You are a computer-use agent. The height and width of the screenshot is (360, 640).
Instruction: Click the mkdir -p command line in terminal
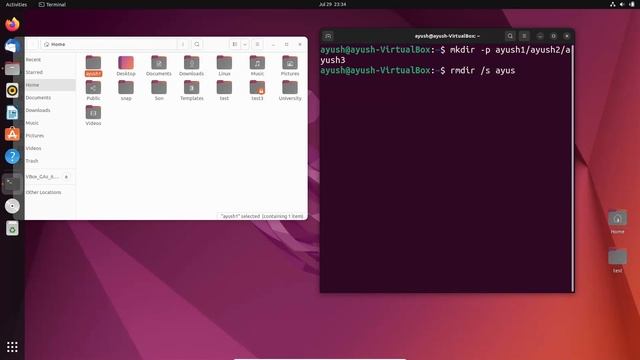(x=445, y=55)
